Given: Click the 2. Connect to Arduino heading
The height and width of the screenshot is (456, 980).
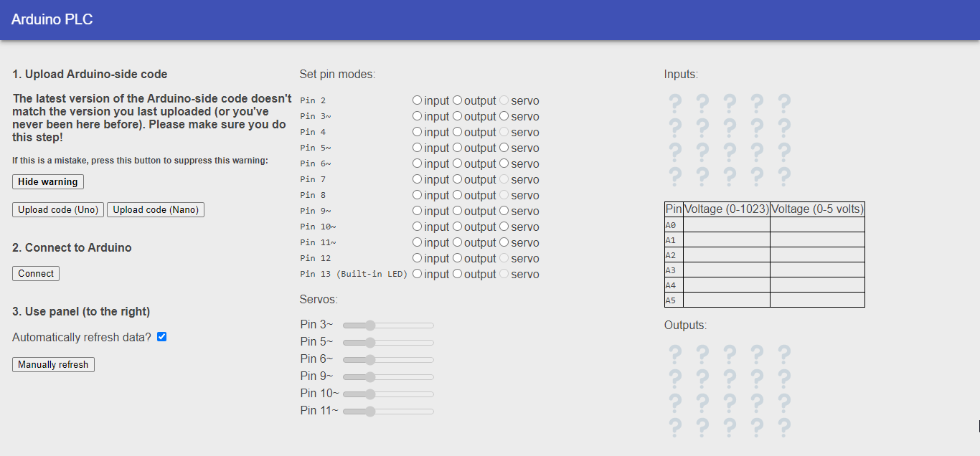Looking at the screenshot, I should click(72, 247).
